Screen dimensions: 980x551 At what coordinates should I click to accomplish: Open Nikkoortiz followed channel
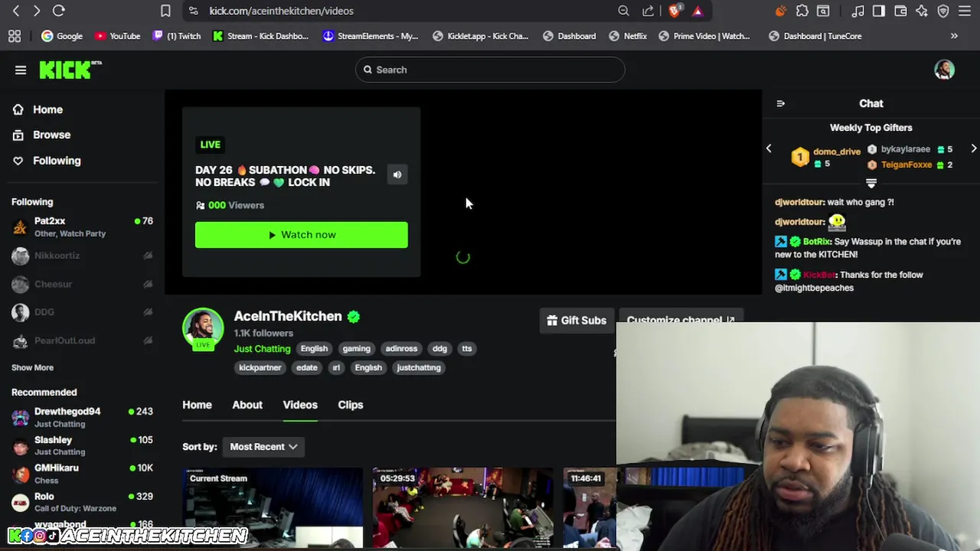tap(82, 256)
